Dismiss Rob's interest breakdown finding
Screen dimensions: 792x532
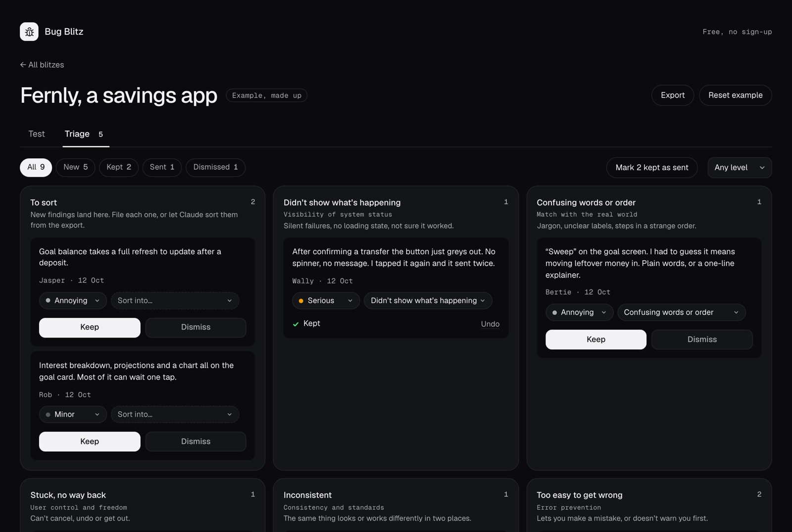196,442
